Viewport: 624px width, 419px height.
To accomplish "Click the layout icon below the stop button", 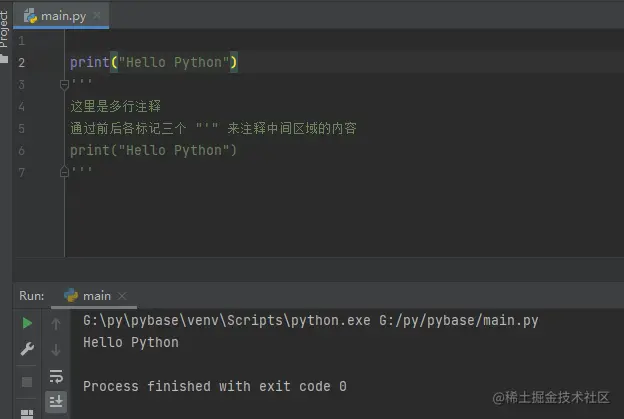I will point(27,414).
